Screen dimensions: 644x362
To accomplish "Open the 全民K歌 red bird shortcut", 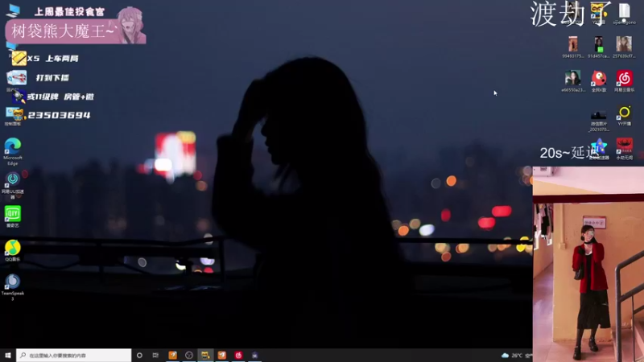I will pos(598,81).
